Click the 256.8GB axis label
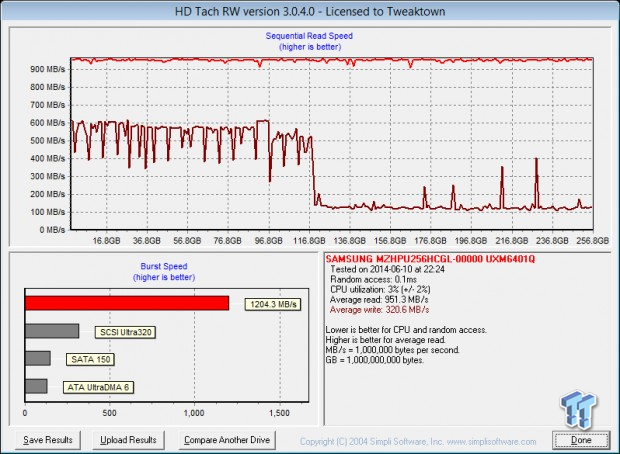 pyautogui.click(x=592, y=240)
